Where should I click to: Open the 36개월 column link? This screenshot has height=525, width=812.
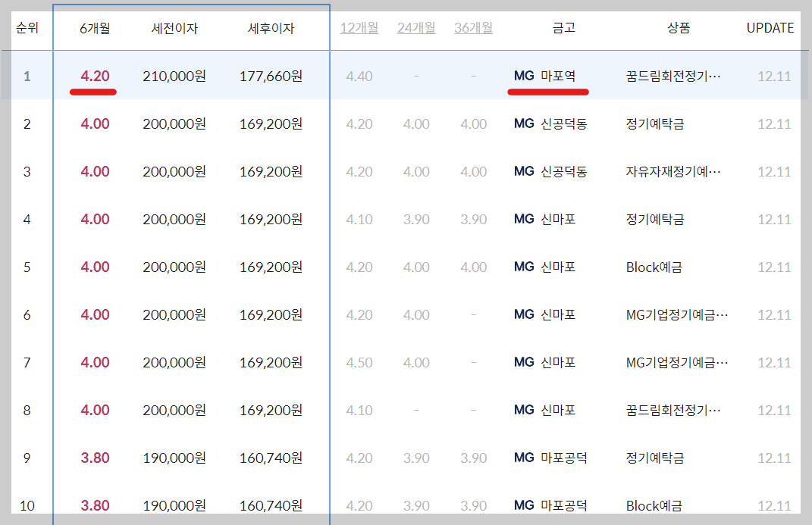click(472, 27)
